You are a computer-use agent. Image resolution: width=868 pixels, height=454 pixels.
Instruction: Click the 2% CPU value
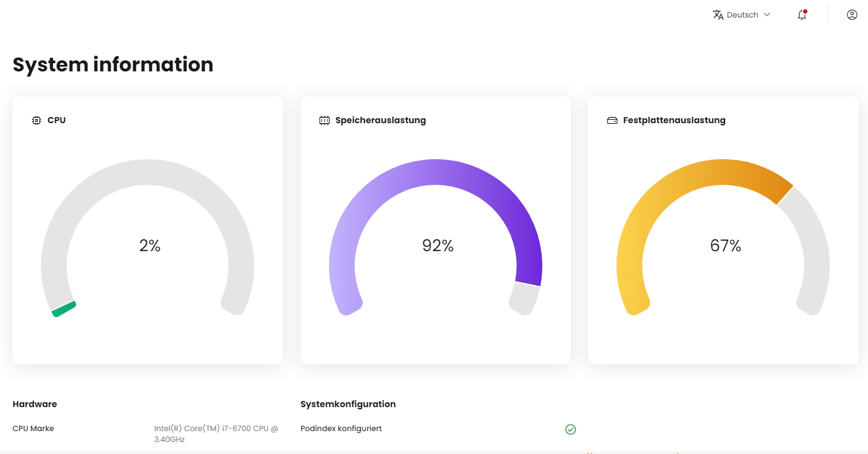(x=149, y=246)
